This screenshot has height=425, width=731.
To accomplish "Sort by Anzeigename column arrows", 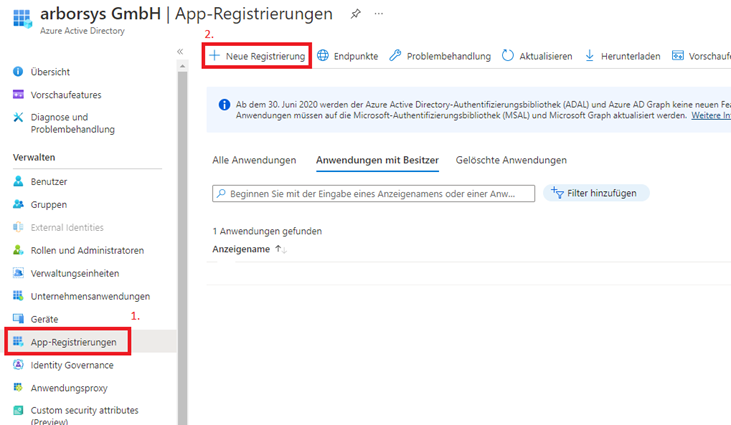I will pyautogui.click(x=280, y=249).
